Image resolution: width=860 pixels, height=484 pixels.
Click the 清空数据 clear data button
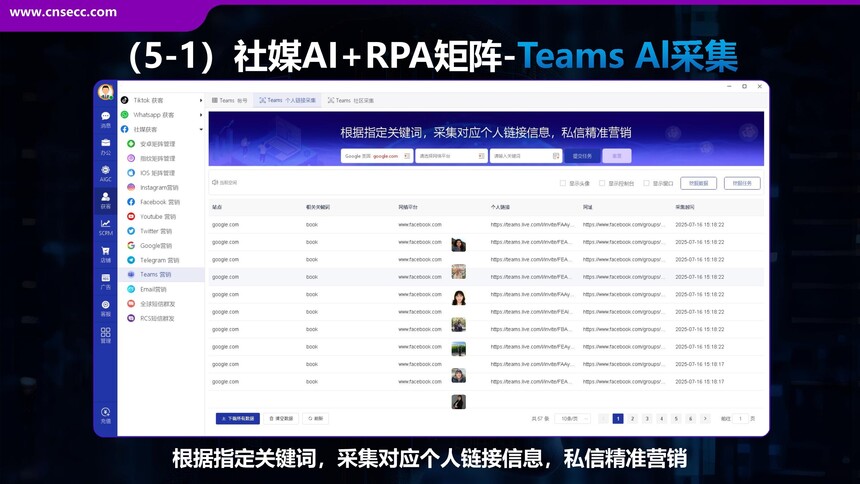[281, 419]
